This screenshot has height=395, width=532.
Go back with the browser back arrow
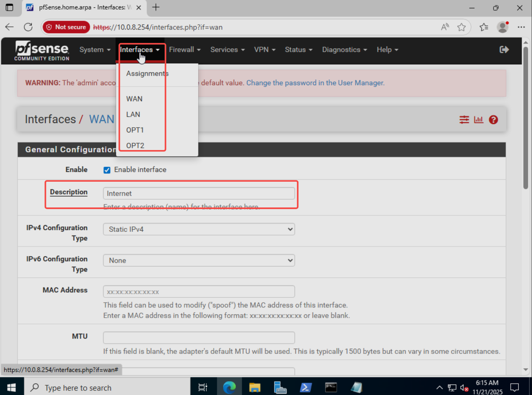tap(9, 27)
